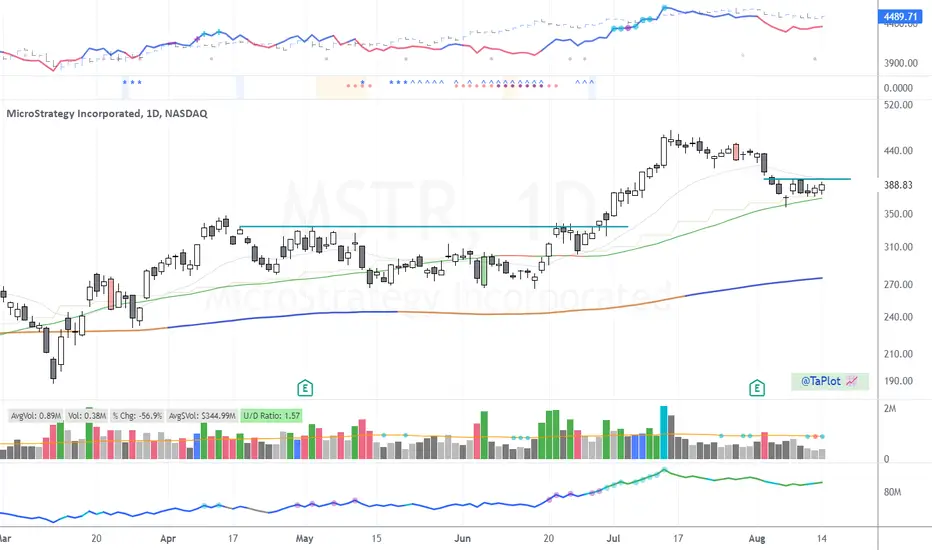Click the Apr date label

(x=168, y=539)
